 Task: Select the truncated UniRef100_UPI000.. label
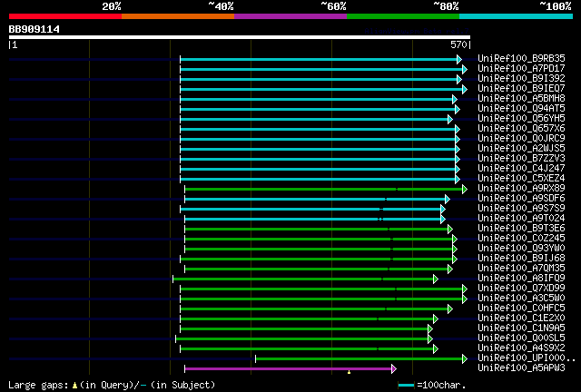(x=527, y=358)
